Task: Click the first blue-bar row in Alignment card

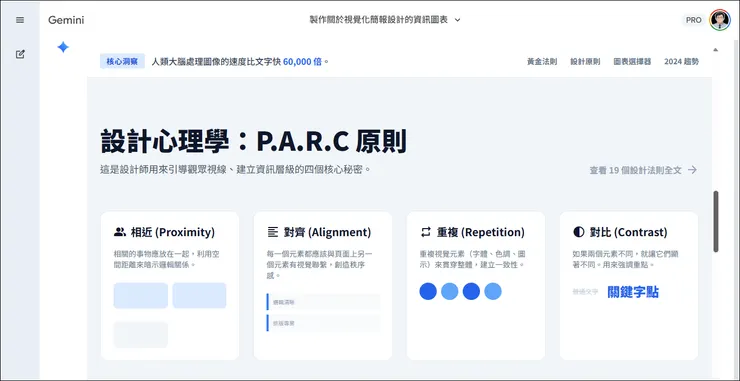Action: 323,302
